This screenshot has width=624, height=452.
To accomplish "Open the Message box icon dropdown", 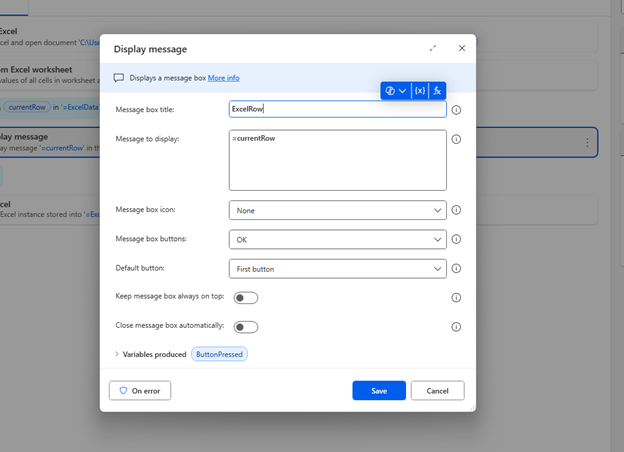I will click(x=337, y=210).
